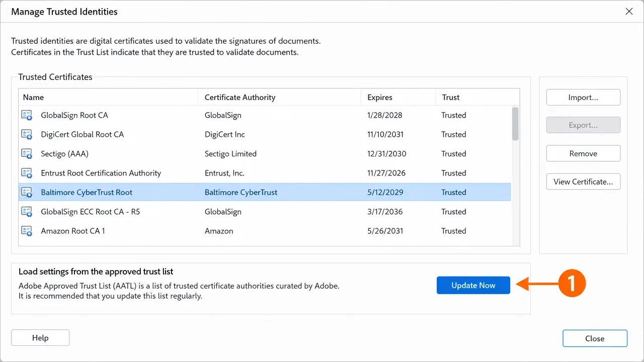
Task: Click the 1/28/2028 expiry date
Action: click(x=385, y=115)
